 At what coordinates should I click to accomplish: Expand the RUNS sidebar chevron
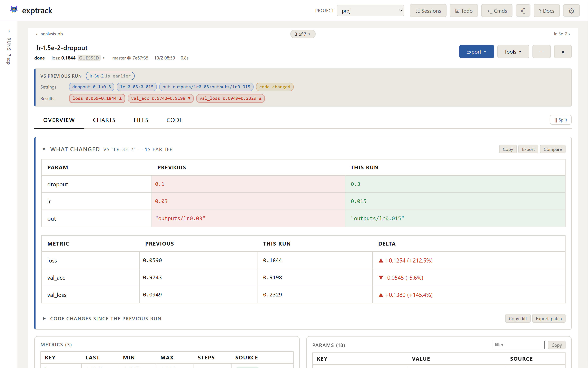[x=9, y=31]
